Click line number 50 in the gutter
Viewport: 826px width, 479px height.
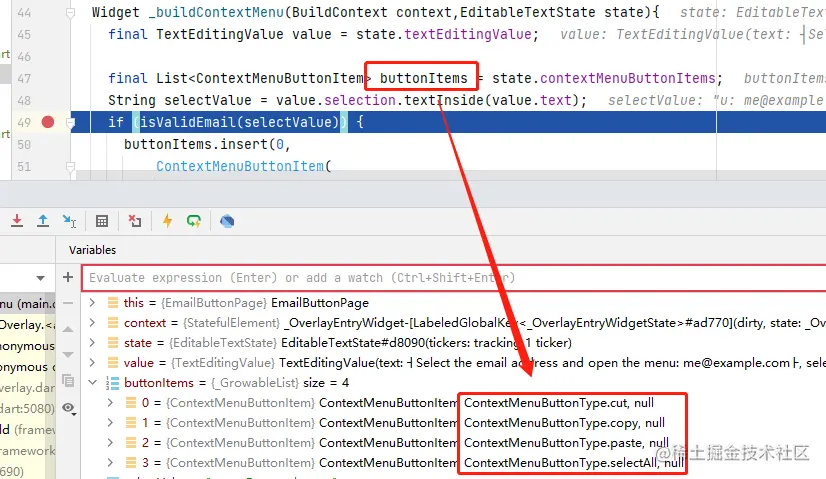click(24, 144)
